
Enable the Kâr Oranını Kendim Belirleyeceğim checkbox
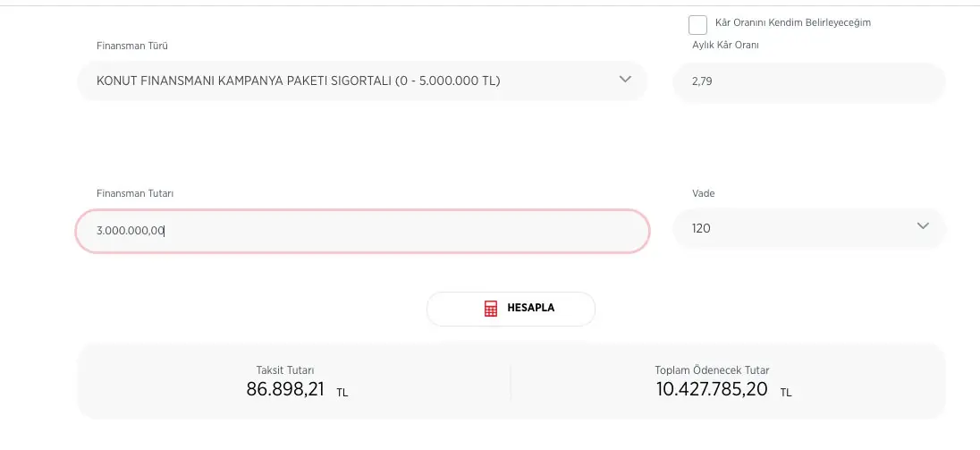(698, 25)
